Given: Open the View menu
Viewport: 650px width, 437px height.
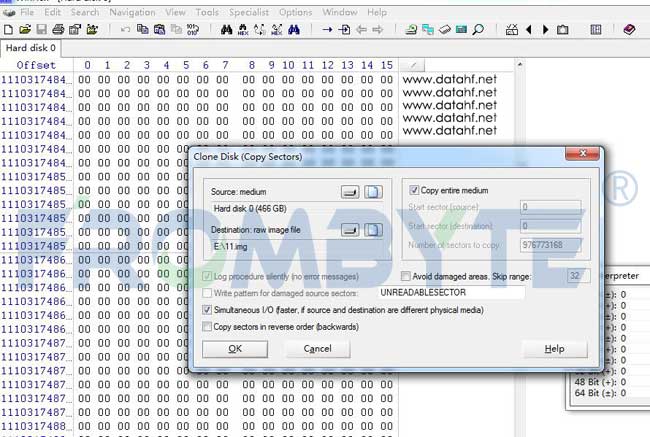Looking at the screenshot, I should pyautogui.click(x=175, y=12).
